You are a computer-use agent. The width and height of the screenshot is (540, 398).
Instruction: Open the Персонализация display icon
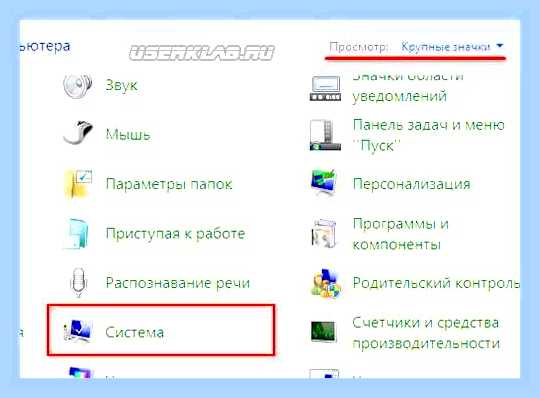pyautogui.click(x=324, y=182)
